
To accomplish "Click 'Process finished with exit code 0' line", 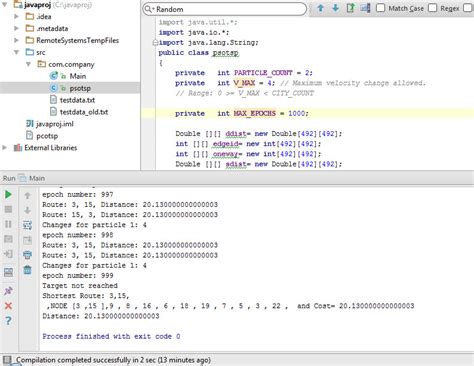I will click(111, 336).
